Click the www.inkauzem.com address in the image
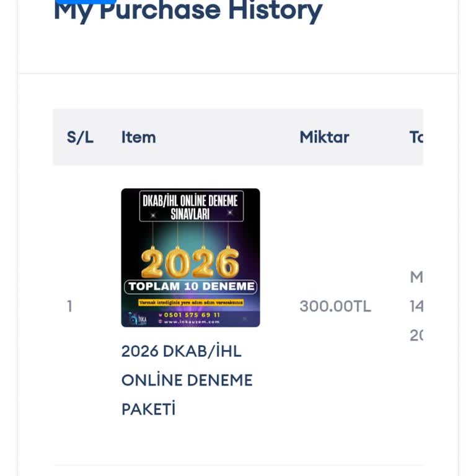 pos(192,322)
